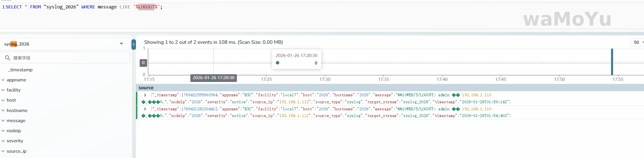
Task: Select the _timestamp field
Action: point(20,70)
